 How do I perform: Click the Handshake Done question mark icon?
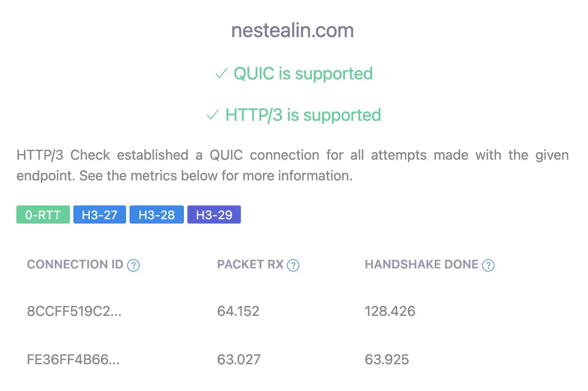(x=488, y=265)
